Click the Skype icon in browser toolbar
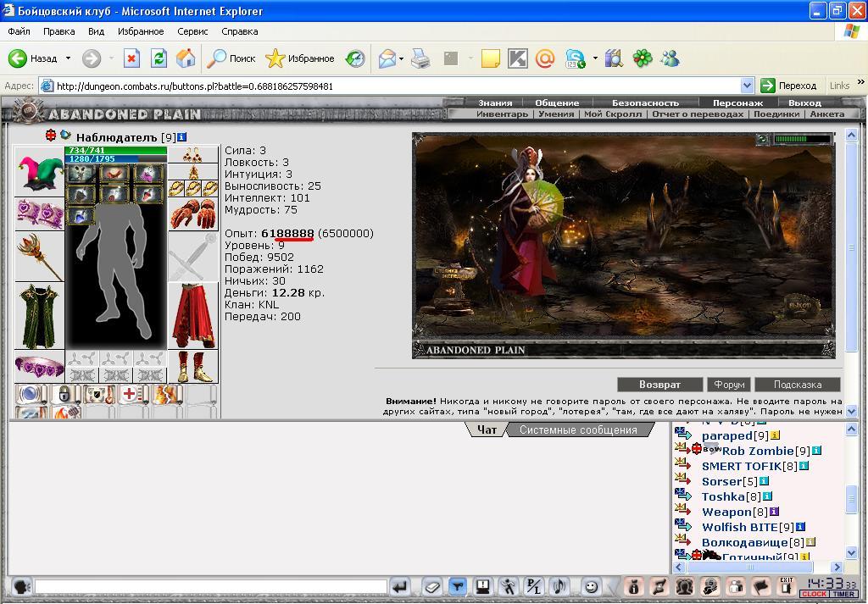The image size is (868, 604). 576,58
